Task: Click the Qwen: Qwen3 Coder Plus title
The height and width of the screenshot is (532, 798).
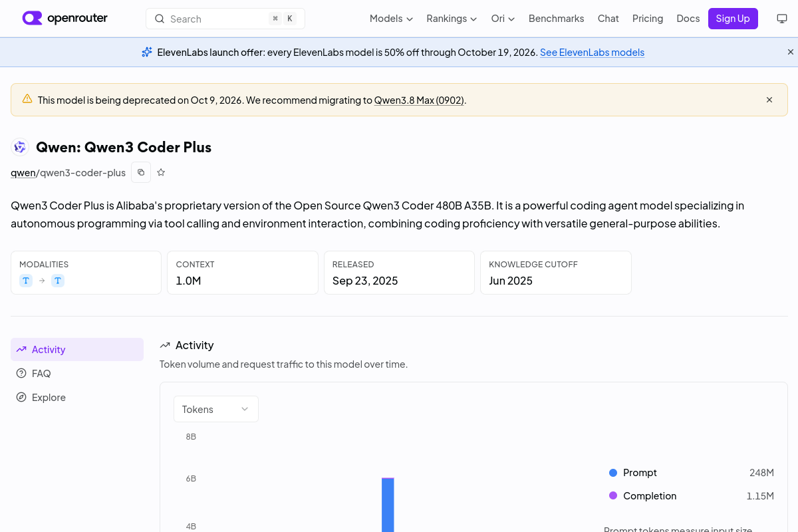Action: coord(124,147)
